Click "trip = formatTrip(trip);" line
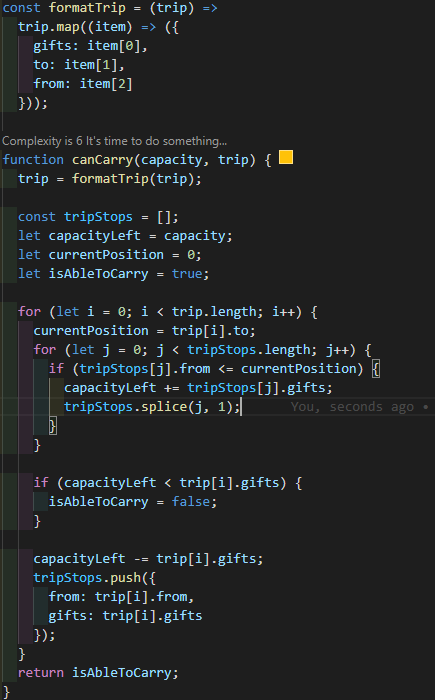 coord(110,179)
